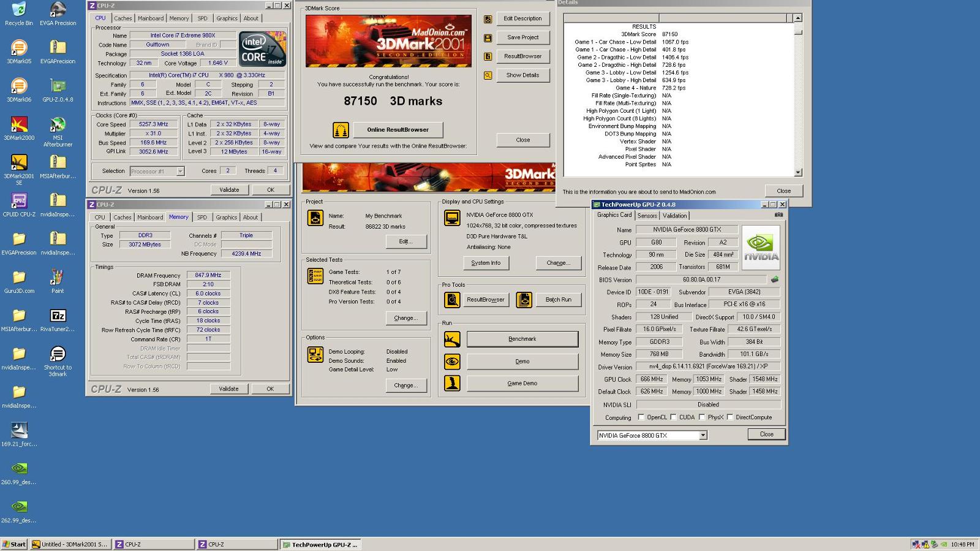The width and height of the screenshot is (980, 551).
Task: Click the Batch Run button
Action: (x=559, y=300)
